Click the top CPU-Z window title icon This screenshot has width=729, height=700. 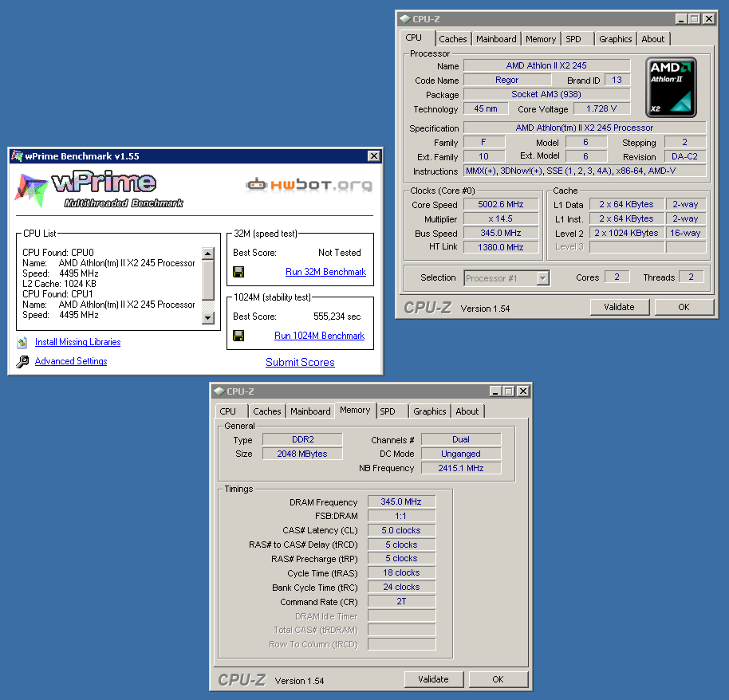tap(405, 19)
